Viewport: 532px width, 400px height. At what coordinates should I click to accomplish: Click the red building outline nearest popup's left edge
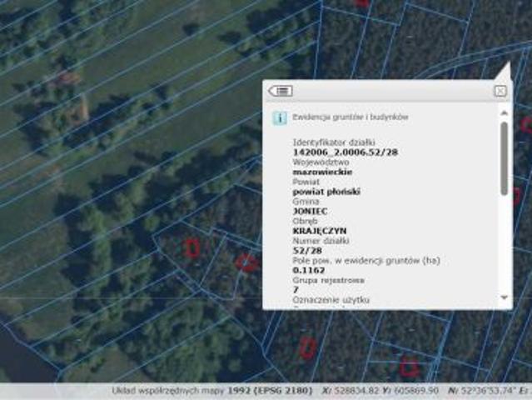click(246, 263)
